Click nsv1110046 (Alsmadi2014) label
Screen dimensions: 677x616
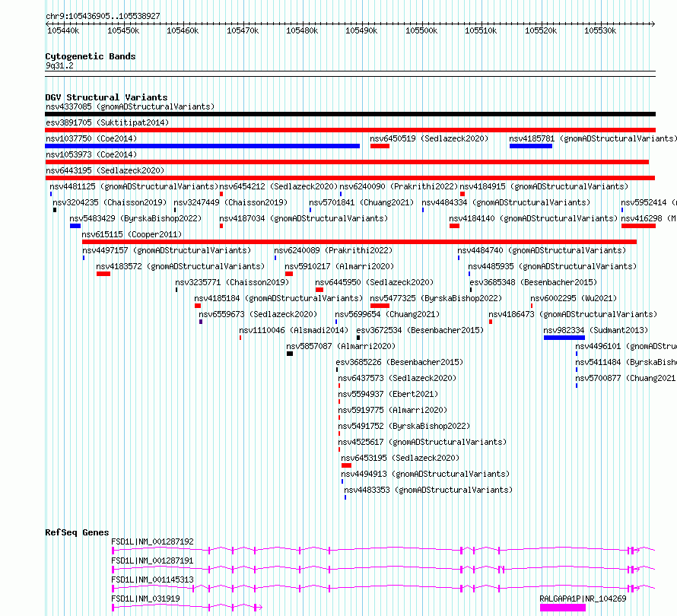(x=294, y=330)
